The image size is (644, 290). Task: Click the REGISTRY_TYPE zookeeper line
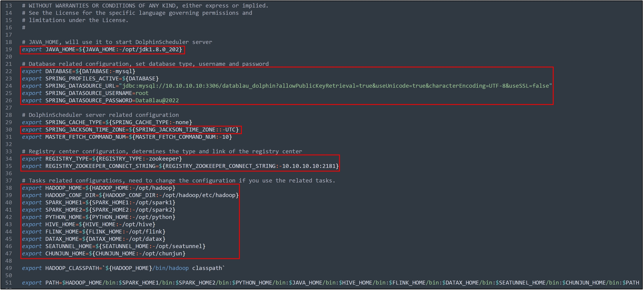pos(102,159)
